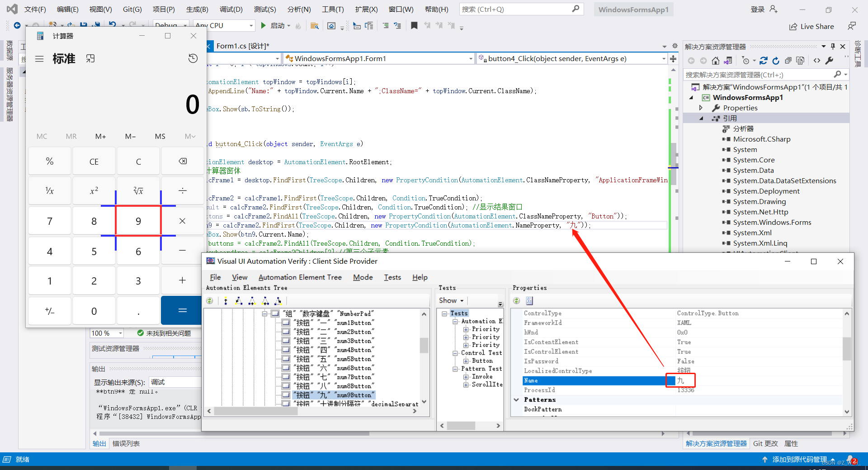Click the navigate backward arrow in toolbar
This screenshot has width=868, height=470.
pos(17,25)
